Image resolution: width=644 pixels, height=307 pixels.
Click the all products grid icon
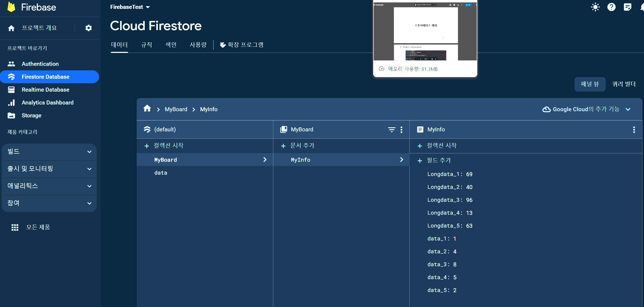coord(15,227)
